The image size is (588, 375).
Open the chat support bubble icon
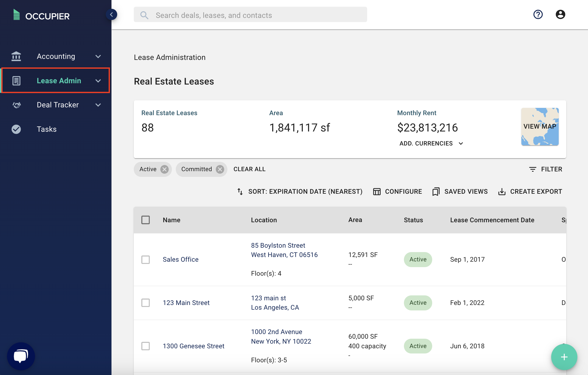pos(21,356)
